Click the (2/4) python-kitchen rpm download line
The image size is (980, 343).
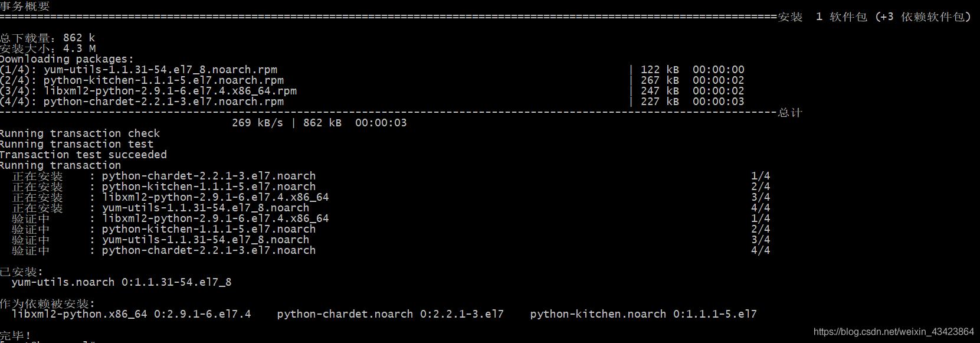pos(142,80)
